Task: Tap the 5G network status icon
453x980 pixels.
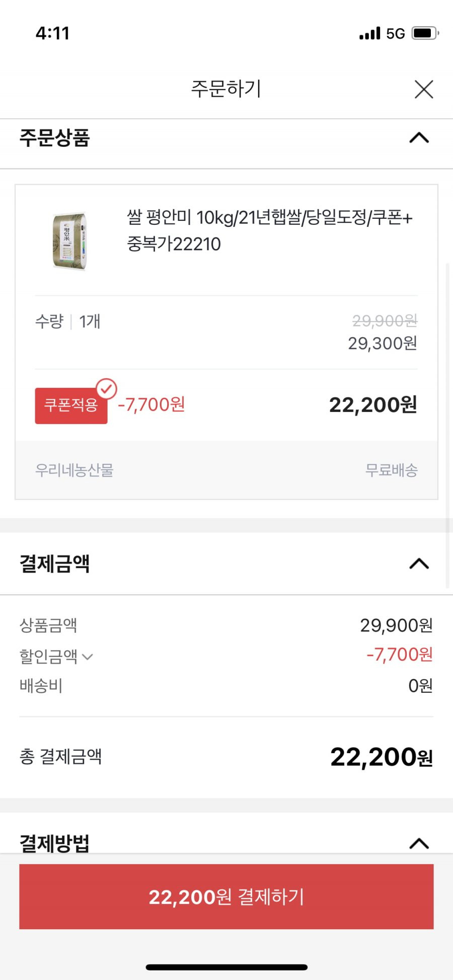Action: pyautogui.click(x=396, y=33)
